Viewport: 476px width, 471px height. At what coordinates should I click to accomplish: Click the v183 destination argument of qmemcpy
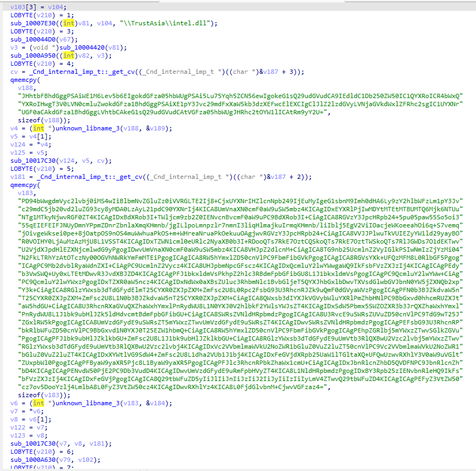(x=25, y=193)
